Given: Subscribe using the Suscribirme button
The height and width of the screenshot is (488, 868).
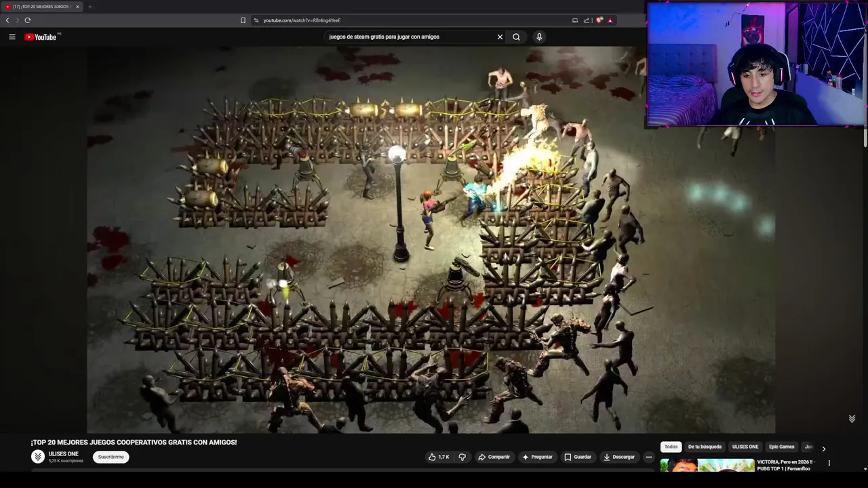Looking at the screenshot, I should click(x=111, y=457).
